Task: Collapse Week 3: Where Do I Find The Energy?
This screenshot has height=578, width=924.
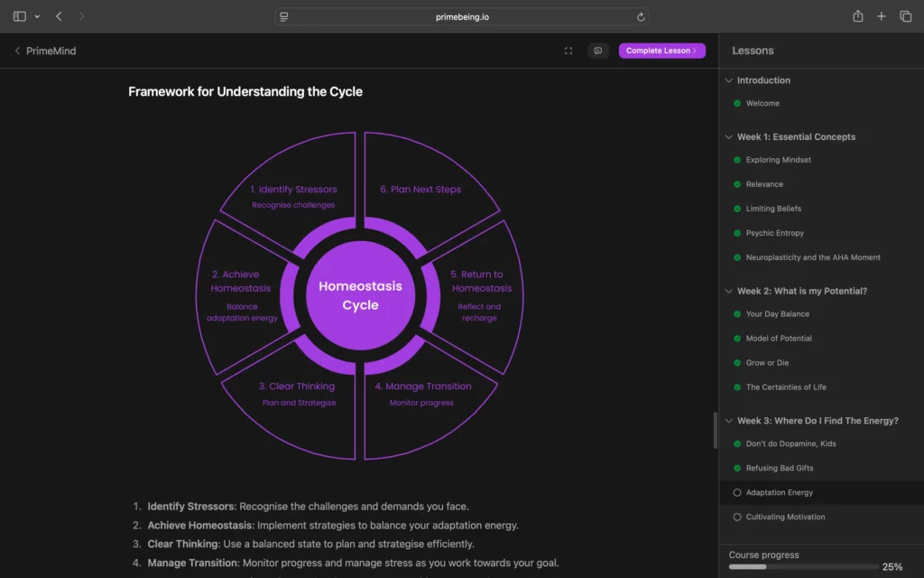Action: [x=729, y=421]
